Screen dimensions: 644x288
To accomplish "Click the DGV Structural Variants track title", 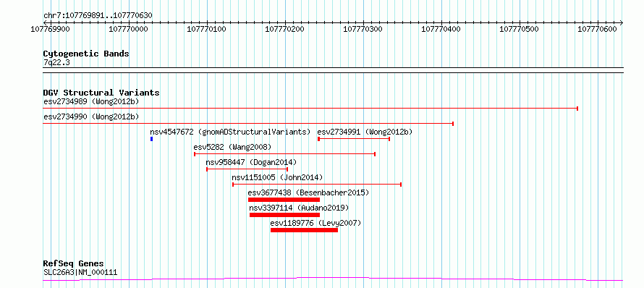I will click(x=101, y=93).
